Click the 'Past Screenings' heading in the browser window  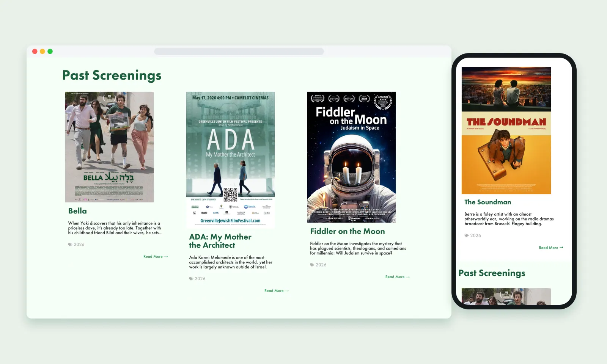[112, 75]
